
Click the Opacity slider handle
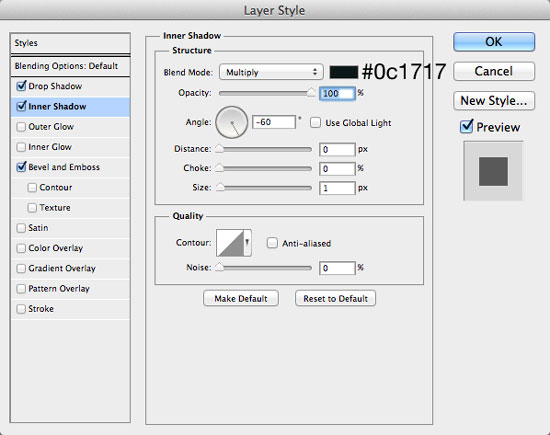click(311, 92)
